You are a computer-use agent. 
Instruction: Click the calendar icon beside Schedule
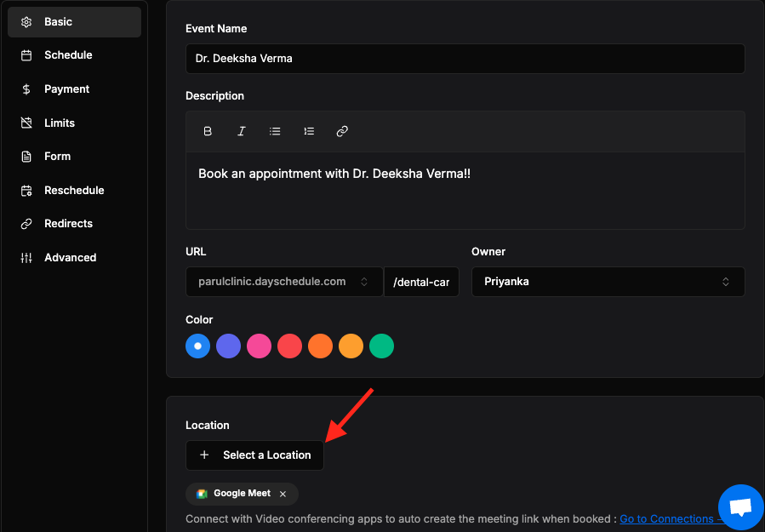(x=26, y=55)
